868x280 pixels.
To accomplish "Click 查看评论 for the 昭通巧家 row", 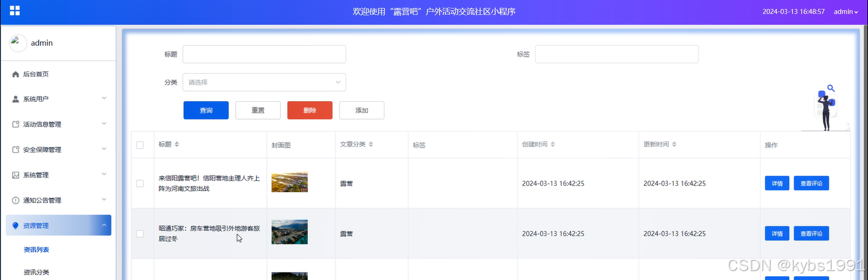I will coord(811,234).
